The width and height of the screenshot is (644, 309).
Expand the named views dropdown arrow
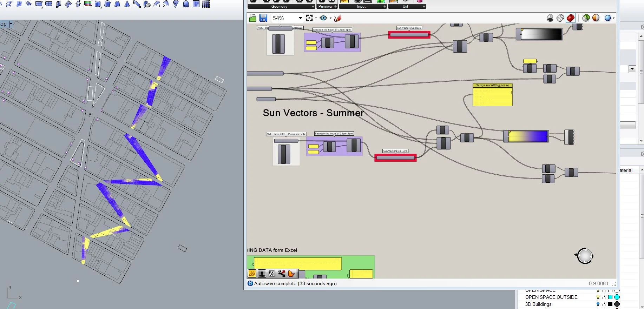pos(330,18)
